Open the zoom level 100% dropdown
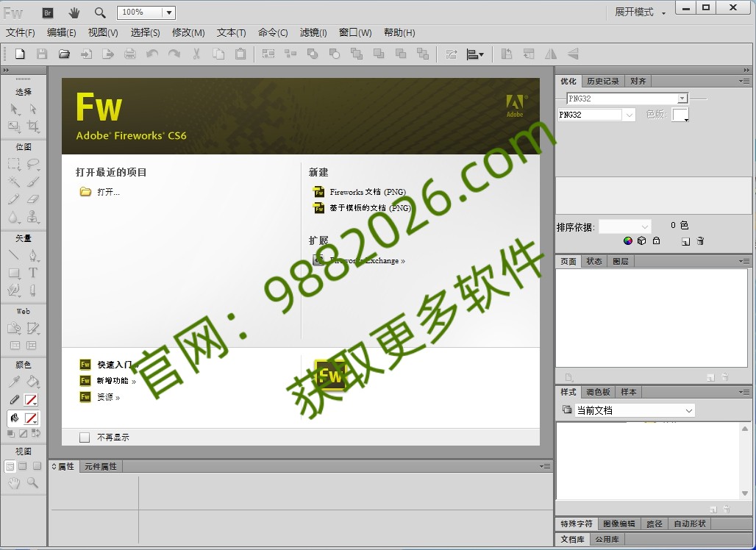The image size is (756, 550). coord(169,12)
